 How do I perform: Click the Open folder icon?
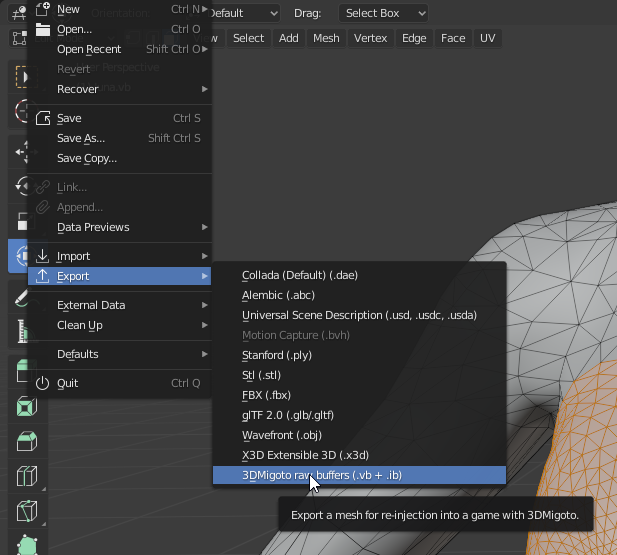pos(42,29)
